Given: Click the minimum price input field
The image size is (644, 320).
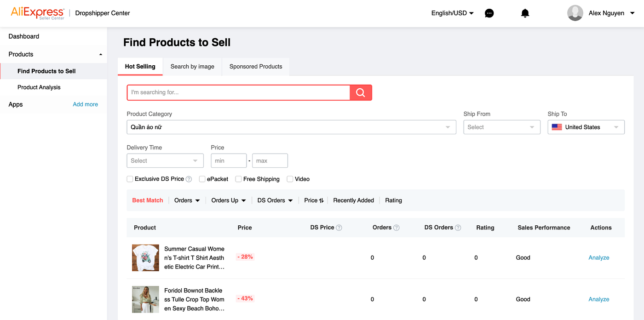Looking at the screenshot, I should (229, 161).
